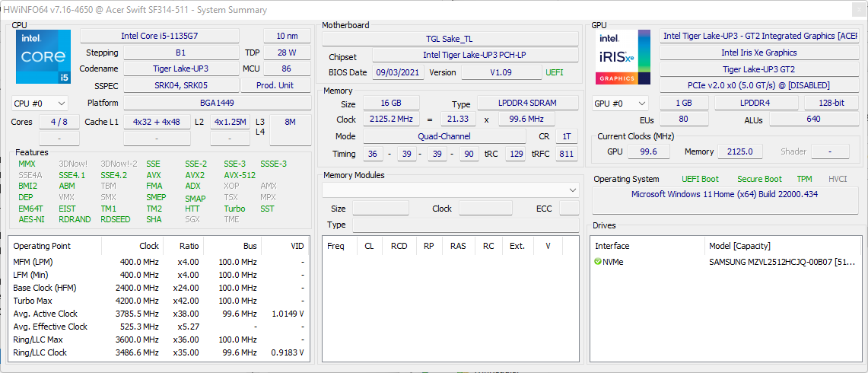Click the BGA1449 platform value
This screenshot has width=868, height=373.
[x=217, y=103]
